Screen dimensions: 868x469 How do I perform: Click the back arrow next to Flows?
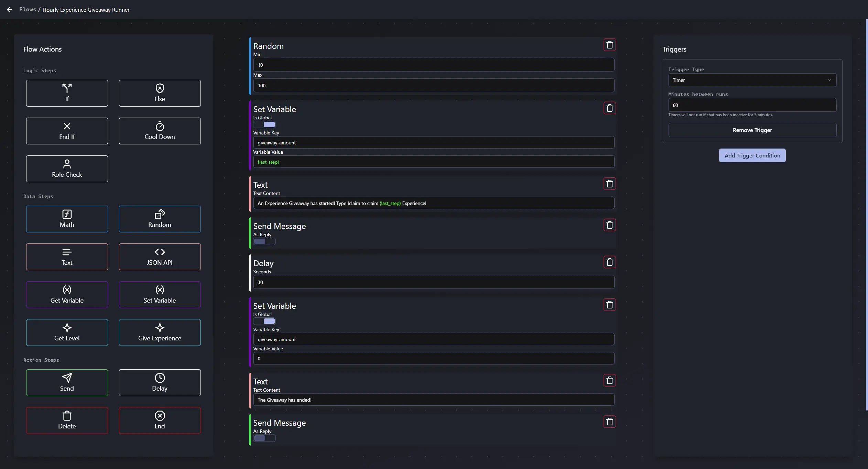[x=10, y=10]
